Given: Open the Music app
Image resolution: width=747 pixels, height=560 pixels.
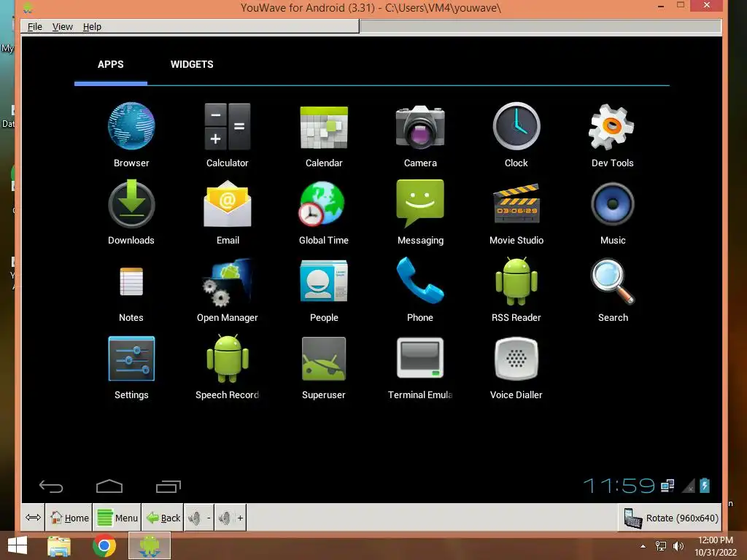Looking at the screenshot, I should [x=613, y=212].
